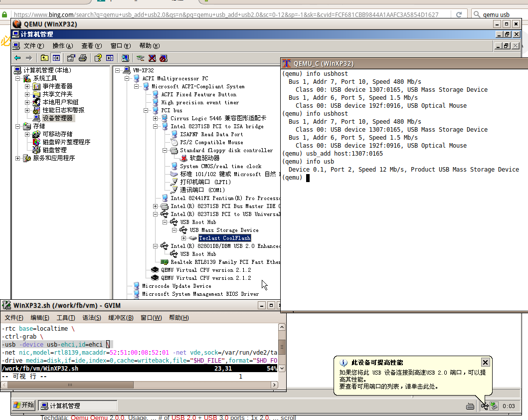
Task: Click the keyboard icon in the QEMU status bar
Action: [470, 406]
